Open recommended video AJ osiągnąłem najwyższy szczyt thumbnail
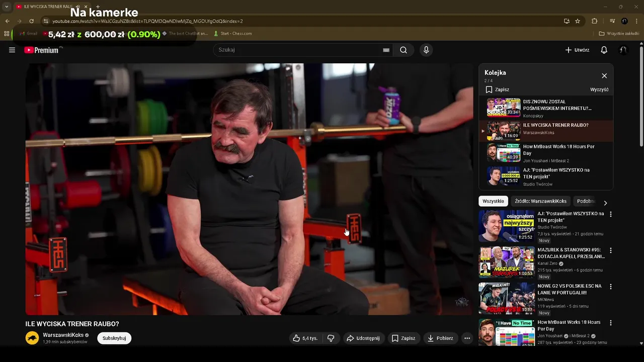This screenshot has height=362, width=644. pos(507,226)
